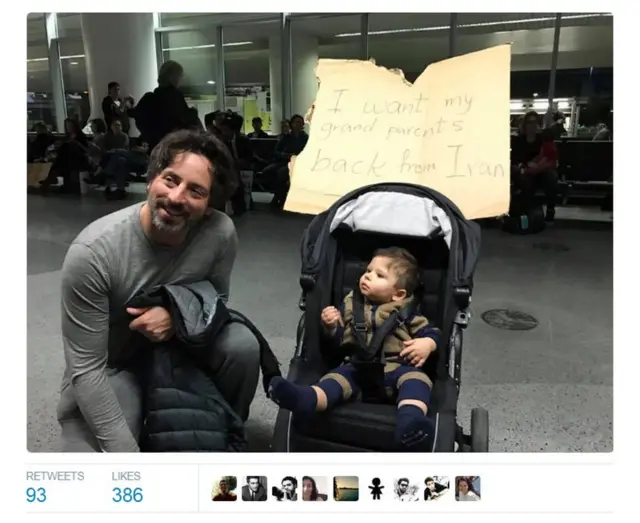Viewport: 640px width, 523px height.
Task: Open the tweet photo at the cardboard sign
Action: (400, 131)
